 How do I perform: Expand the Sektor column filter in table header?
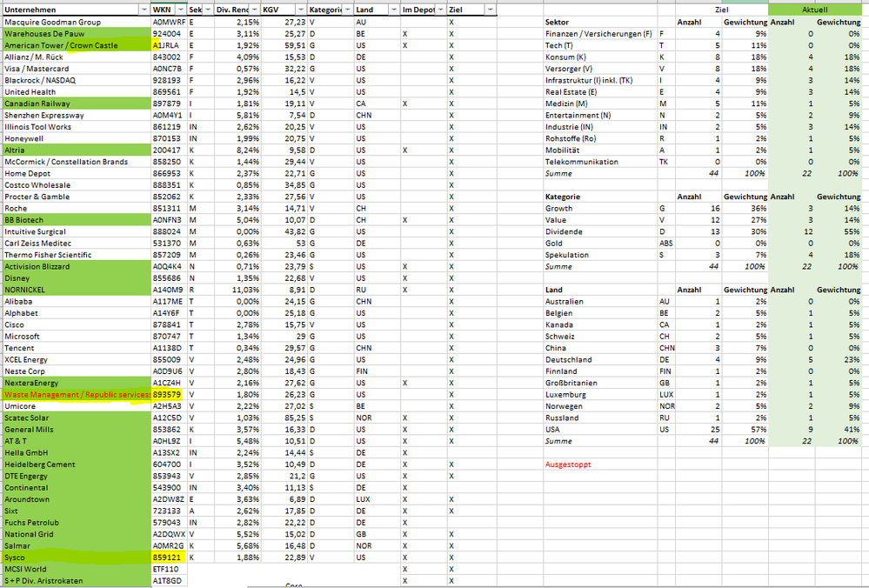(206, 9)
